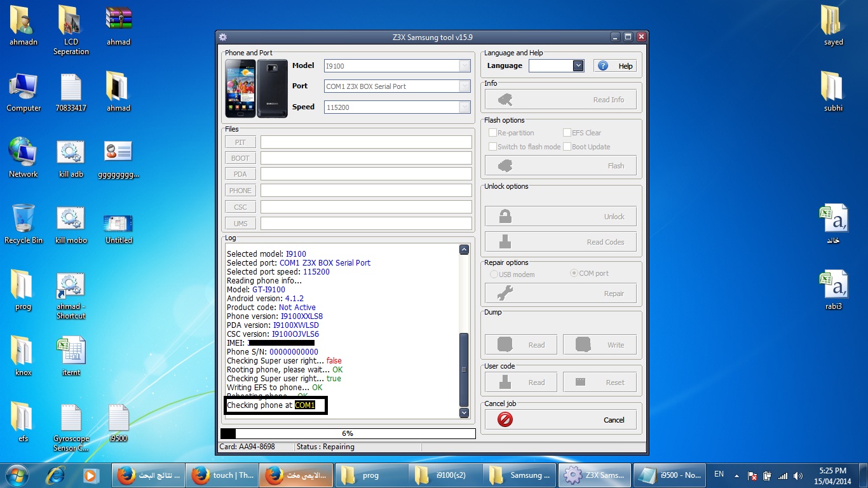Launch Internet Explorer from the taskbar
This screenshot has width=868, height=488.
[x=57, y=475]
